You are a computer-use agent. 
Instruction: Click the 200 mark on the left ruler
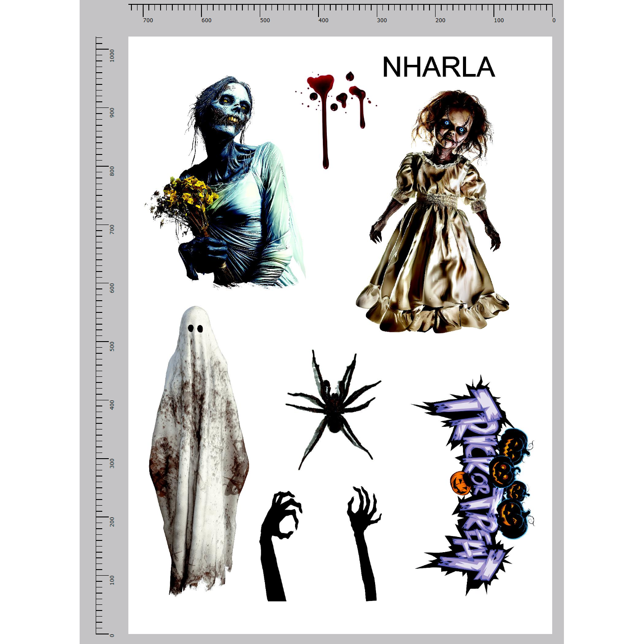112,521
